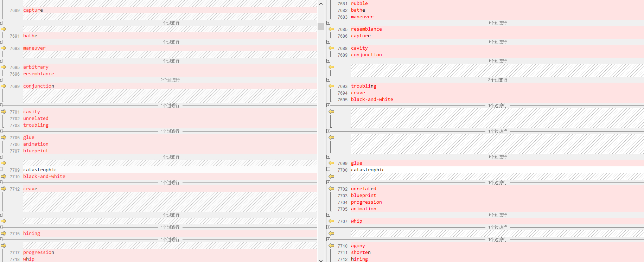Click copy-to-left arrow beside right 'agony' line 7710
644x262 pixels.
pos(331,246)
